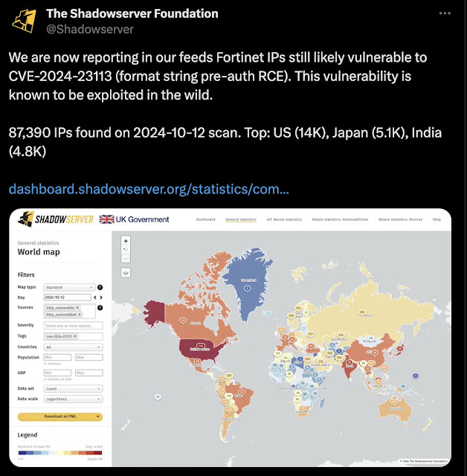Go to previous day with left arrow

pos(95,297)
